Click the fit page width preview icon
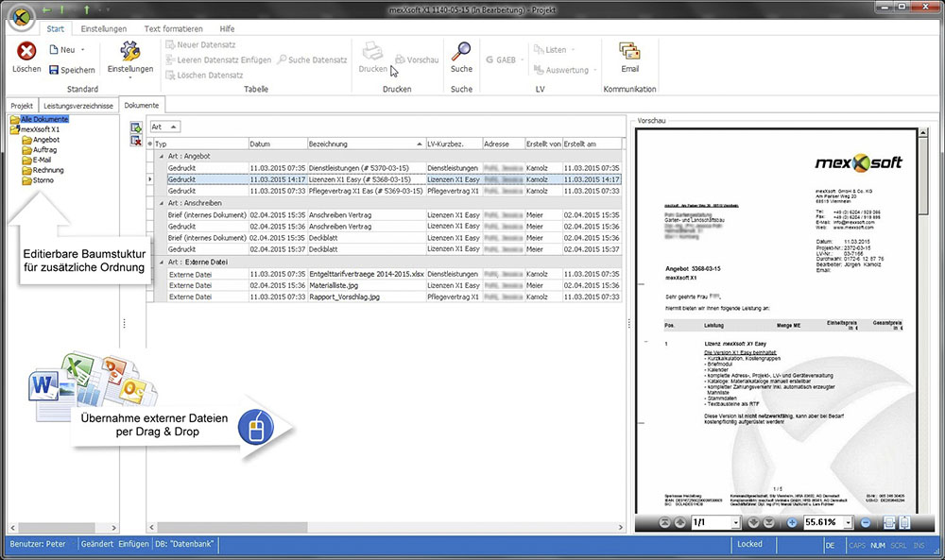 pos(889,522)
